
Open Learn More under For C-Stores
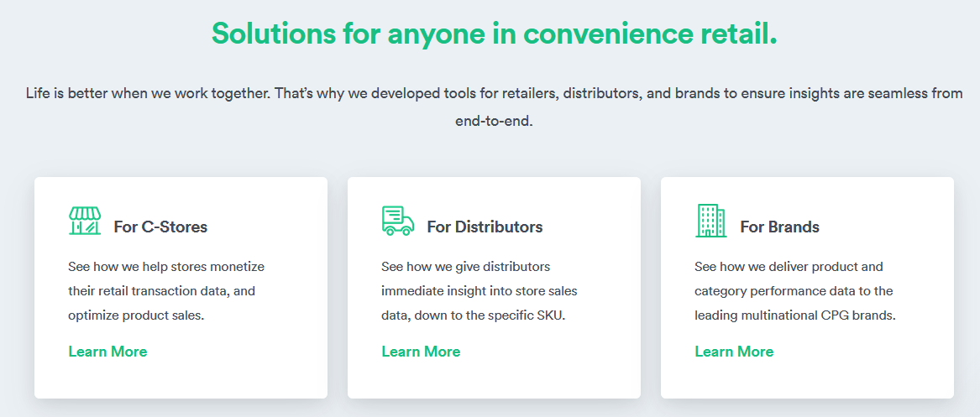[107, 352]
